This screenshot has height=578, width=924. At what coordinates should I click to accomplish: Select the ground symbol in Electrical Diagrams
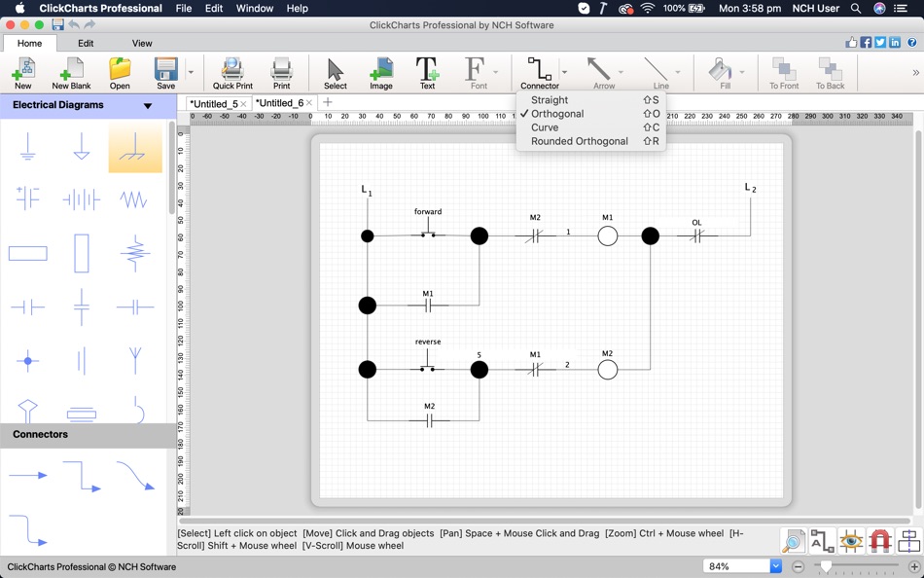pos(27,146)
